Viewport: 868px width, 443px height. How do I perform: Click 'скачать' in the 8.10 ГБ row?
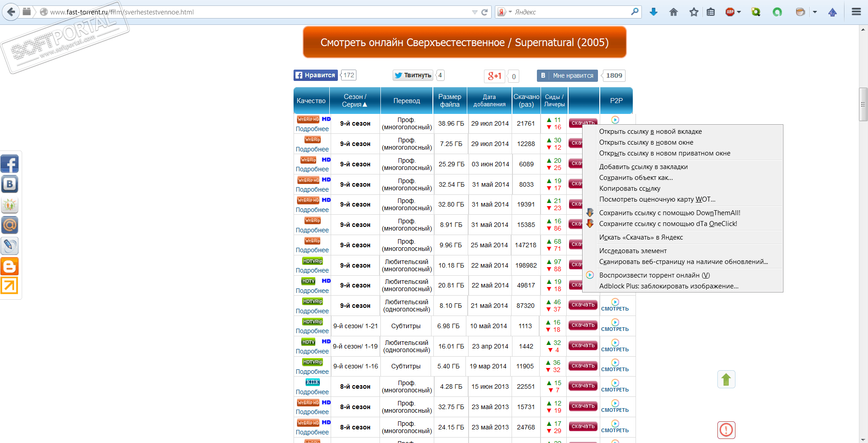(583, 305)
